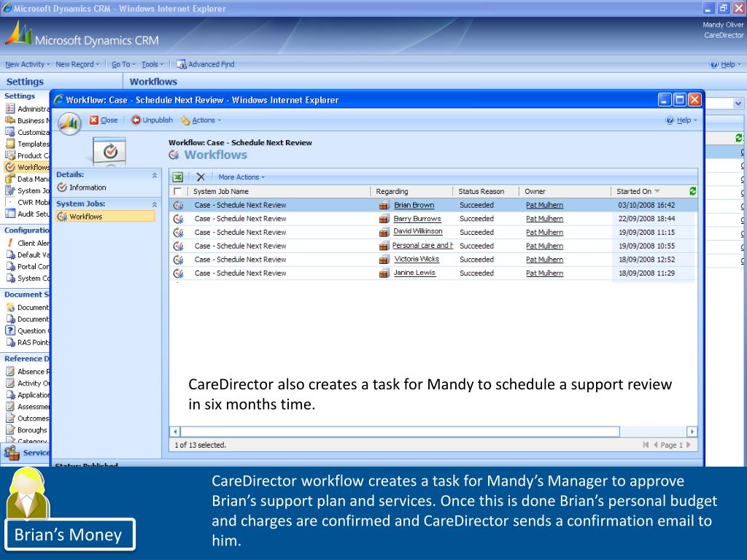The width and height of the screenshot is (747, 560).
Task: Click the Unpublish button
Action: point(152,120)
